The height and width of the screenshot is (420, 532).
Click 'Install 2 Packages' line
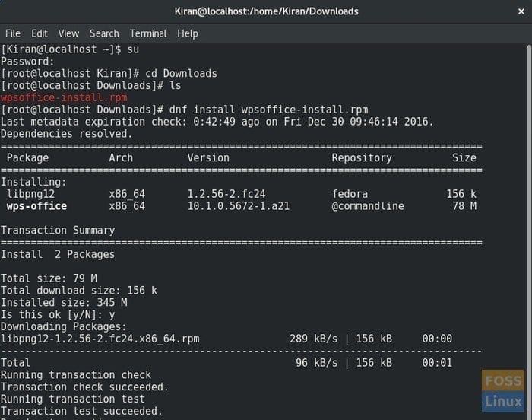tap(58, 255)
